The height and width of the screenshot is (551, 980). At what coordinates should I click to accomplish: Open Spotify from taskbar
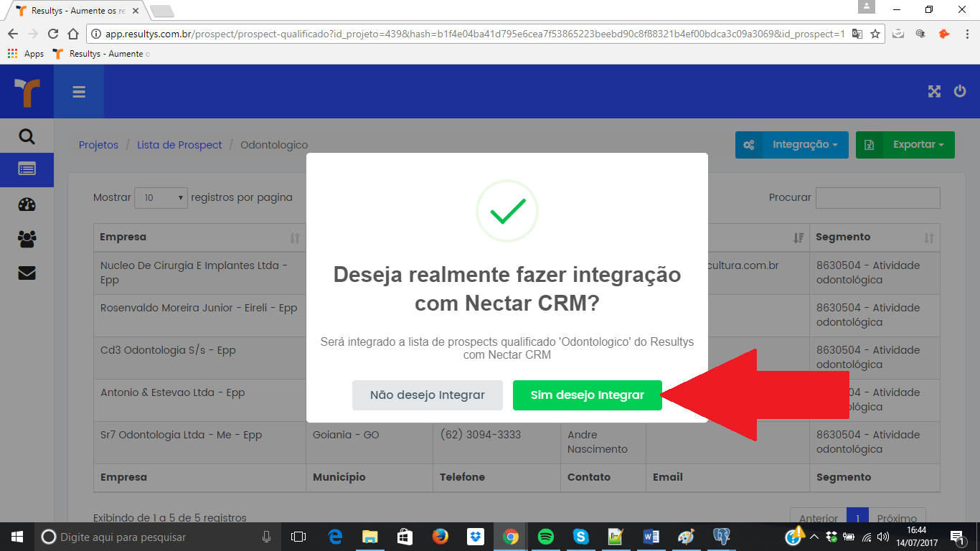(x=546, y=537)
